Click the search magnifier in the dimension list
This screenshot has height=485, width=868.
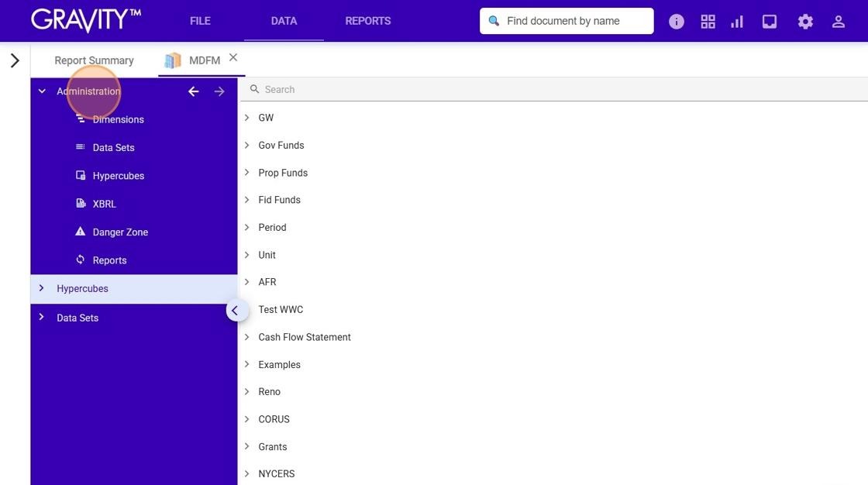point(254,89)
